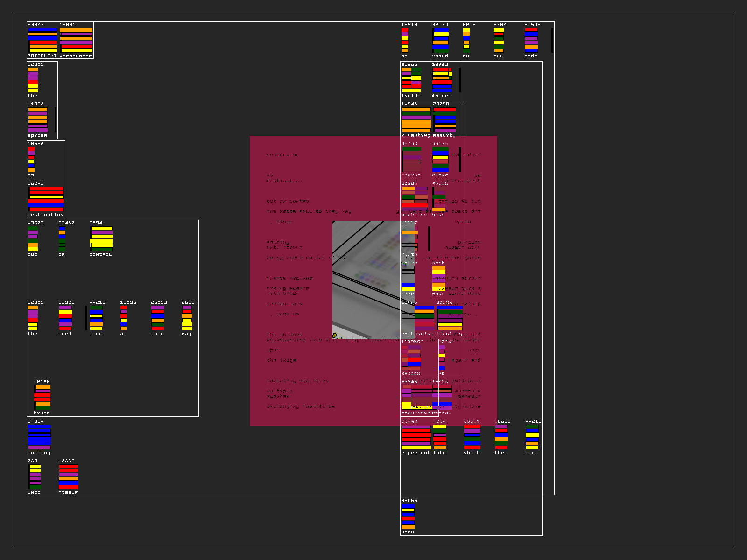Select the destination bar stack
747x560 pixels.
point(46,199)
